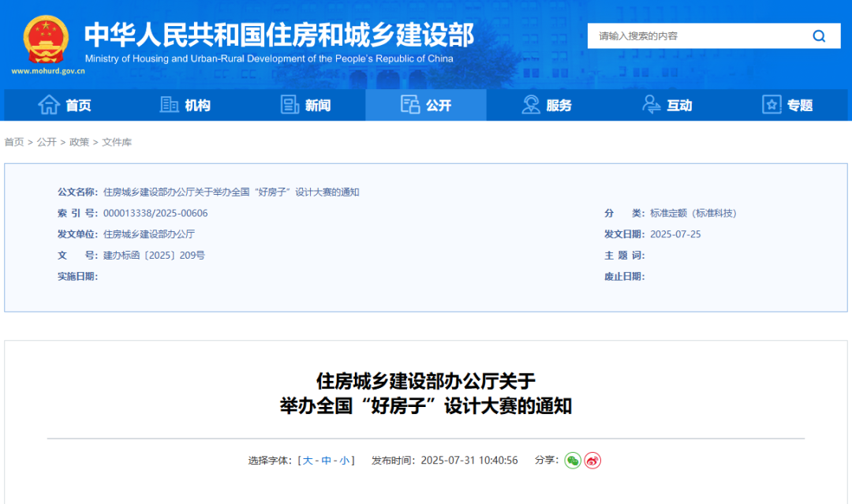The height and width of the screenshot is (504, 852).
Task: Click the star icon beside 专题
Action: (x=771, y=105)
